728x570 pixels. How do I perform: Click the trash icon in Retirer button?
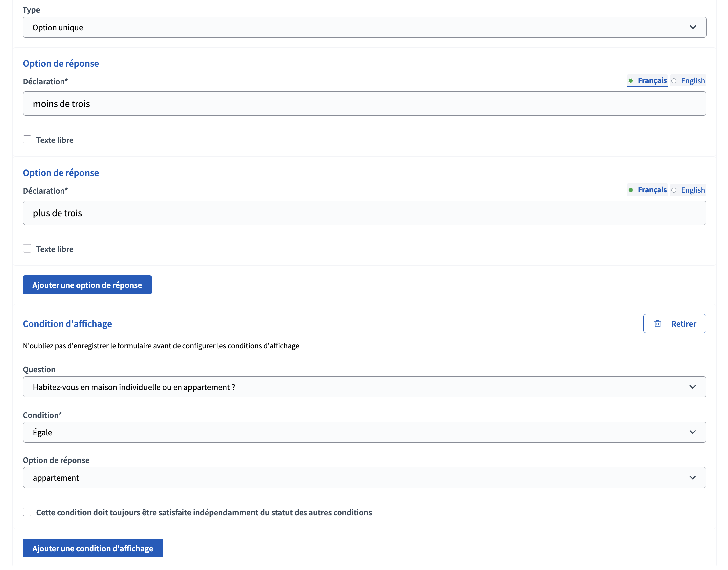[x=657, y=324]
